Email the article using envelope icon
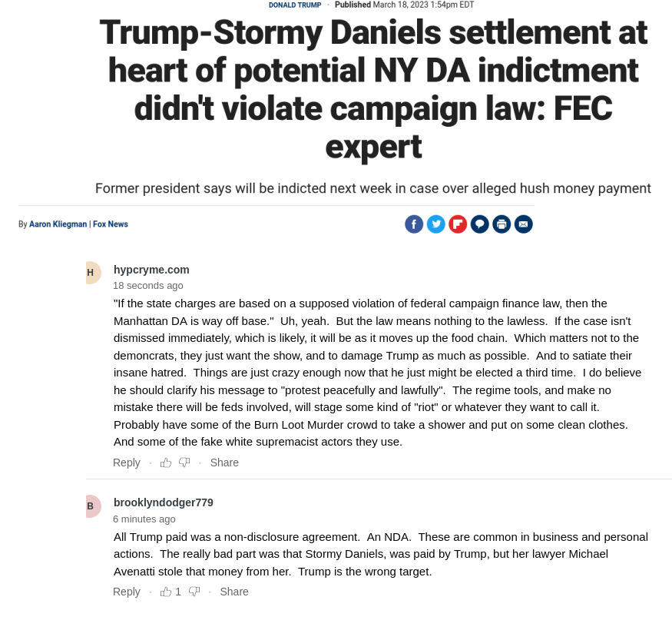This screenshot has width=672, height=620. pyautogui.click(x=523, y=224)
